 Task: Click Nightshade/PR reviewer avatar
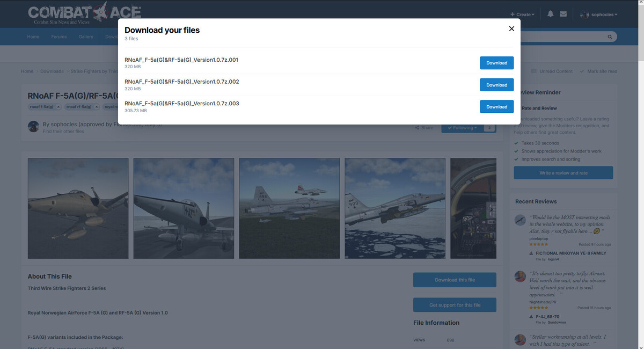click(520, 277)
